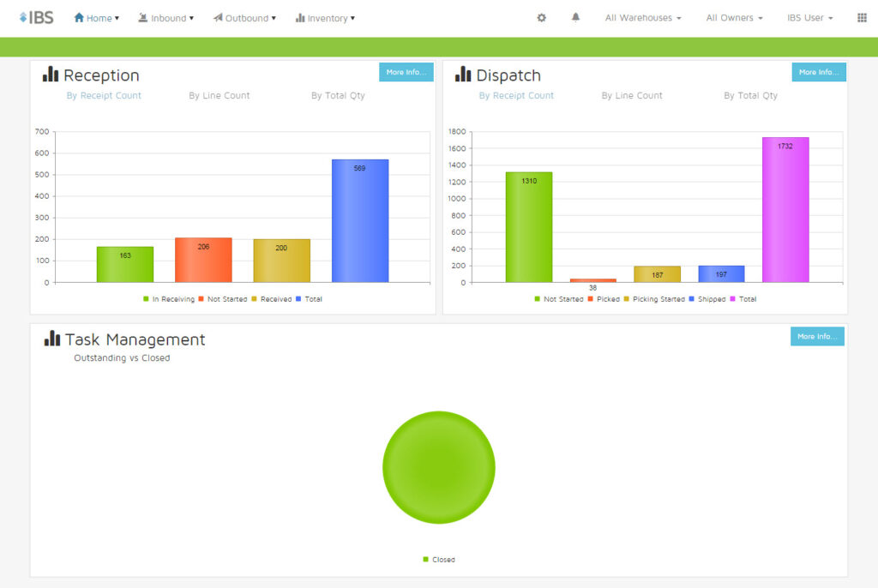Click More Info button in Task Management

click(x=817, y=337)
